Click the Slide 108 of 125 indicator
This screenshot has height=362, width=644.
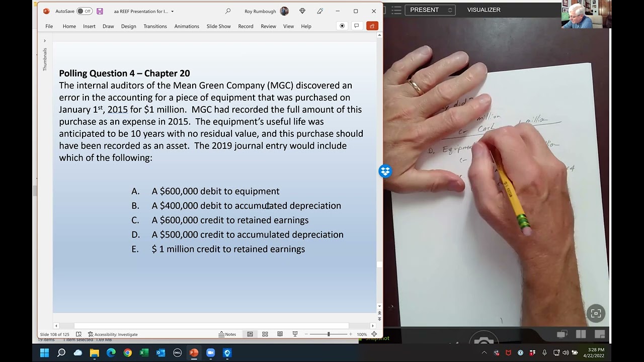(54, 334)
